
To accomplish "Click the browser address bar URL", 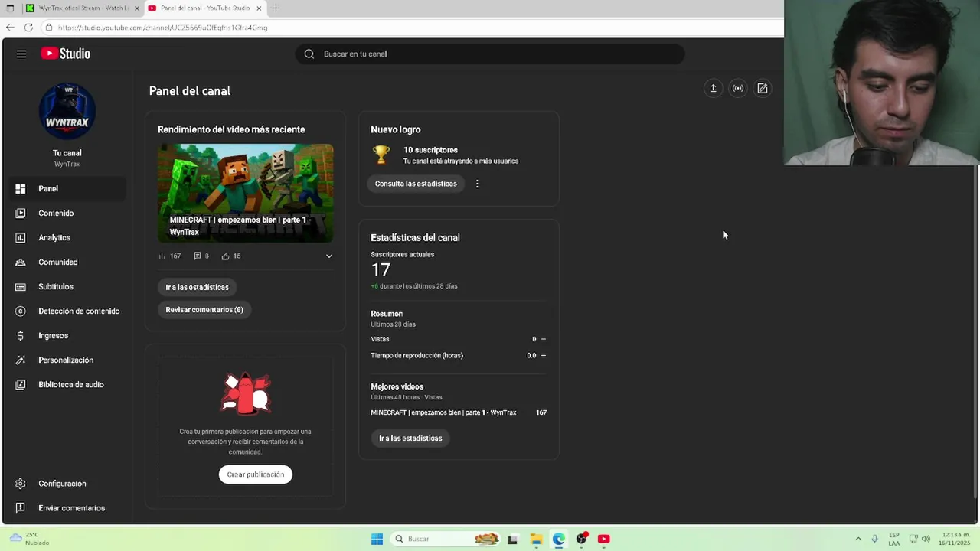I will tap(162, 28).
